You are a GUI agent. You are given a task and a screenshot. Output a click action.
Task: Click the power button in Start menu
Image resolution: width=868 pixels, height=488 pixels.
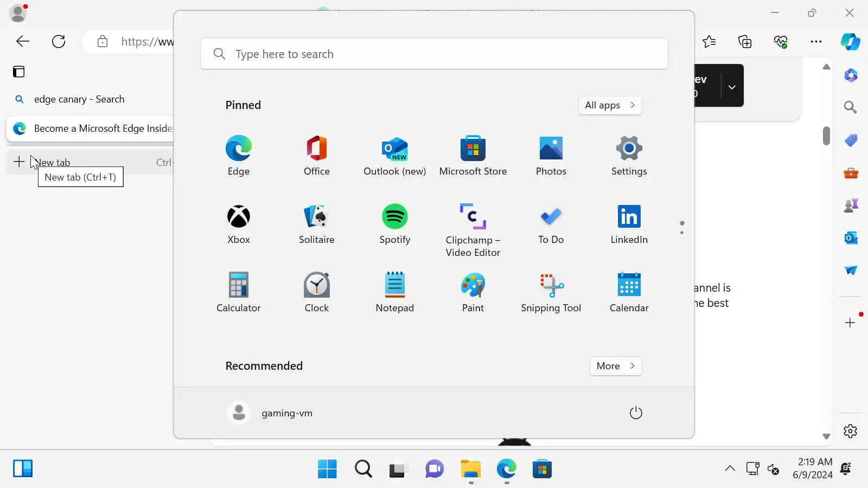(x=636, y=413)
